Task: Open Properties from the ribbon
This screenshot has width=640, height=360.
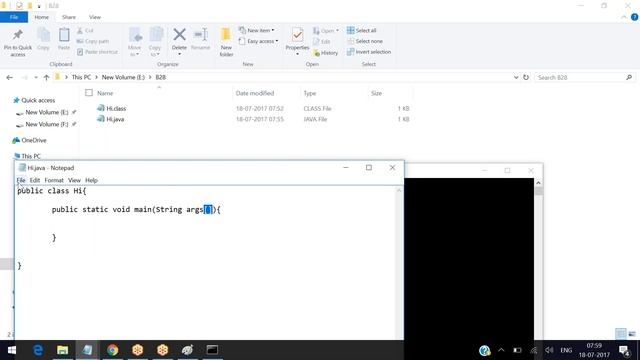Action: tap(297, 41)
